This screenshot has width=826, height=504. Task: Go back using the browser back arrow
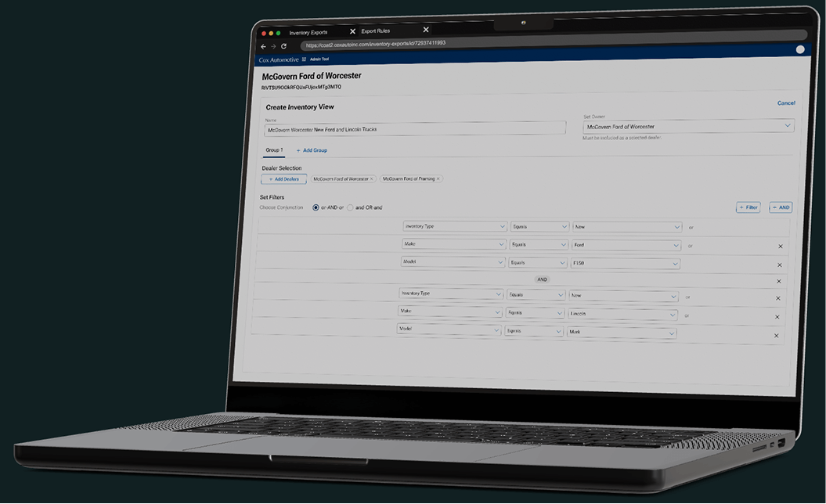coord(263,47)
